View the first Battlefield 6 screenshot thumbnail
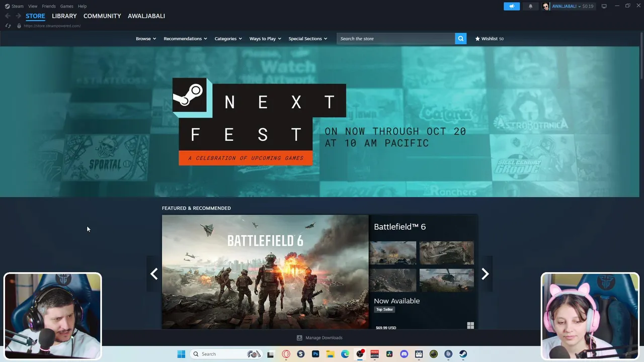Image resolution: width=644 pixels, height=362 pixels. click(393, 253)
